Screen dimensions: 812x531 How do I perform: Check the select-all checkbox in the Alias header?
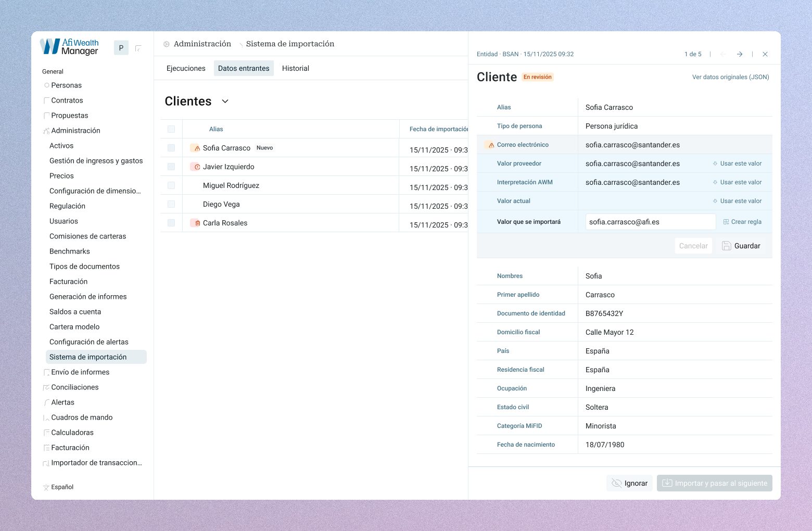171,129
